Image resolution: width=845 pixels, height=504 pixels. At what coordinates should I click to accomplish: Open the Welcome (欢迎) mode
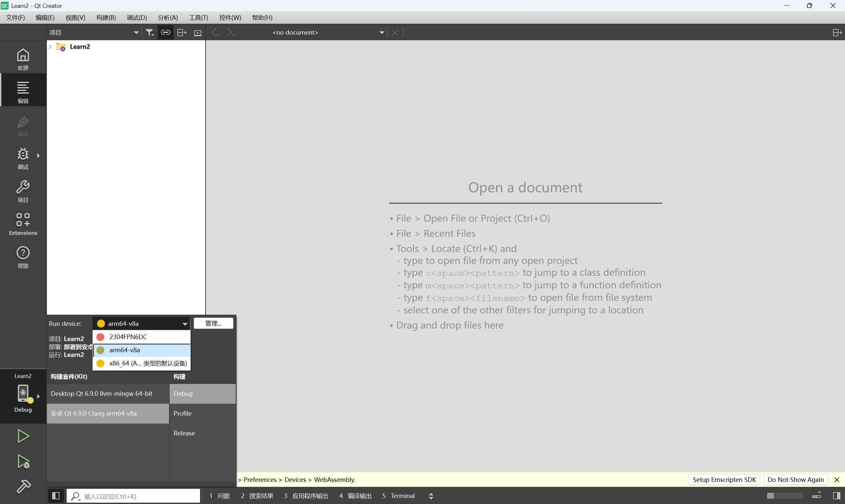click(23, 59)
